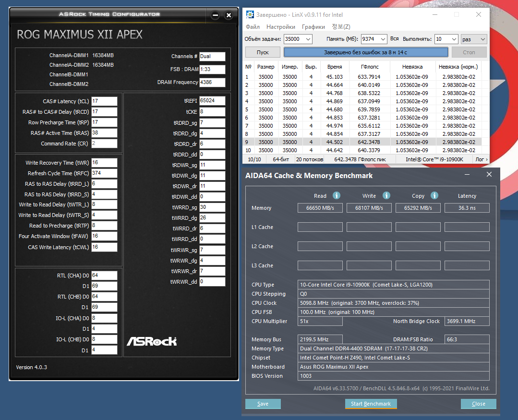Click the DRAM:FSB Ratio value 66:3
The height and width of the screenshot is (420, 518).
[467, 339]
